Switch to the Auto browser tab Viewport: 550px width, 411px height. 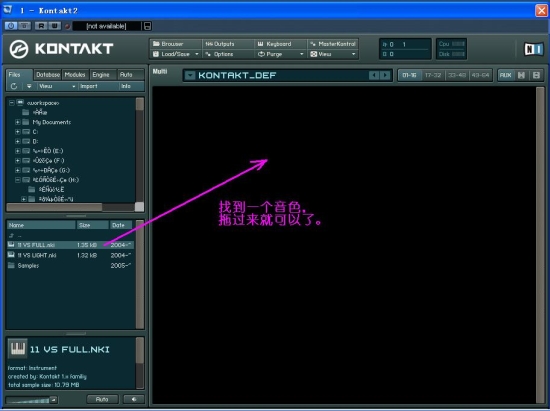(130, 75)
